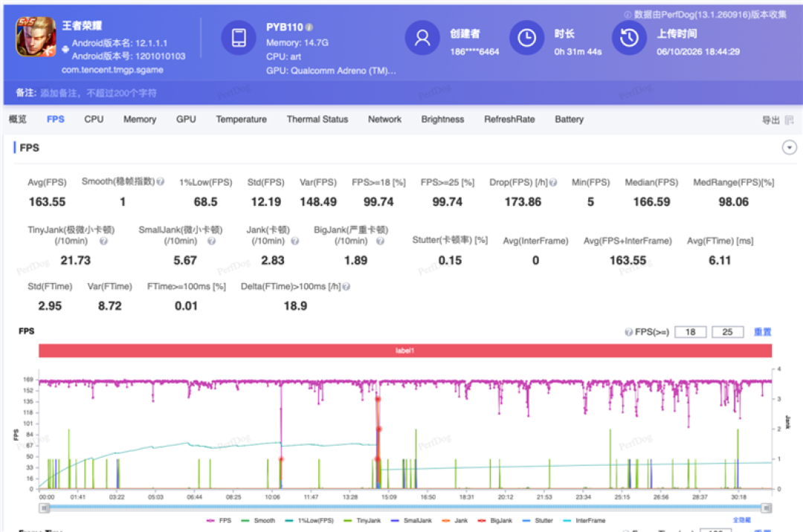Open help icon for TinyJank metric
The image size is (803, 532).
pyautogui.click(x=103, y=241)
